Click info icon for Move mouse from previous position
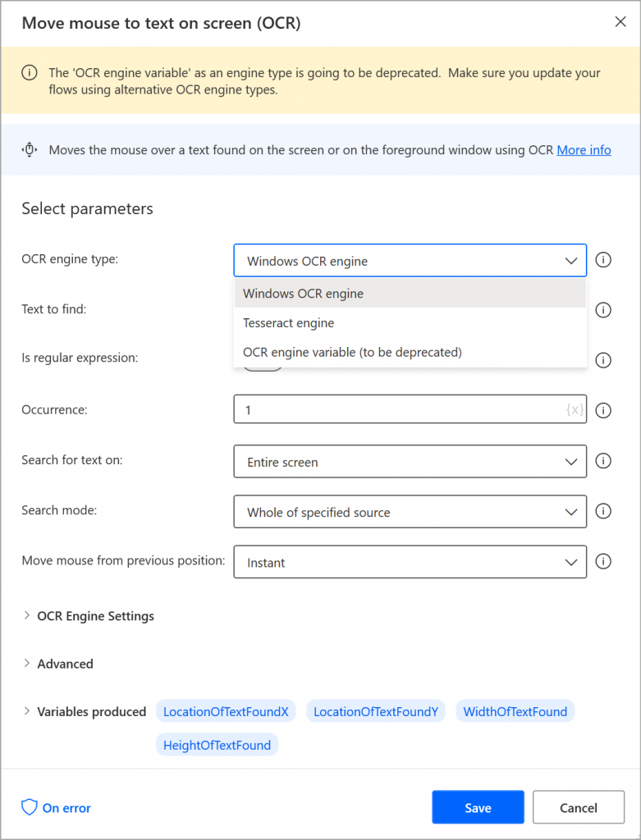 603,561
